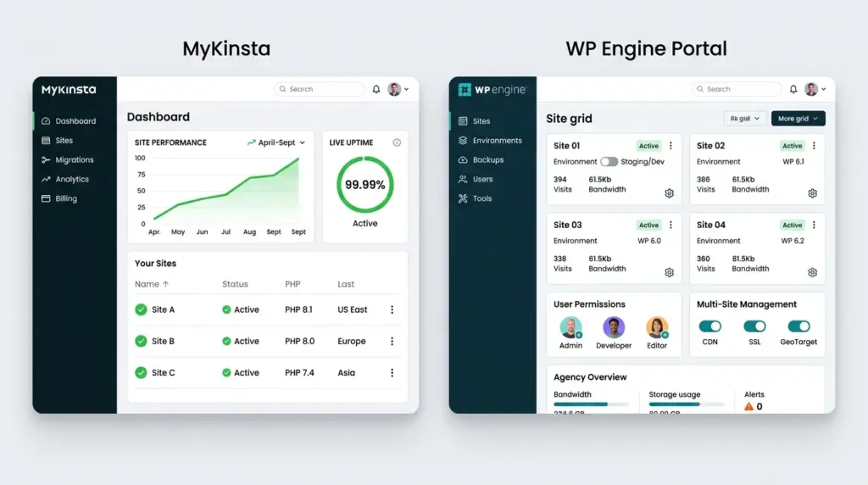This screenshot has width=868, height=485.
Task: Click the Active badge on Site 04
Action: [793, 225]
